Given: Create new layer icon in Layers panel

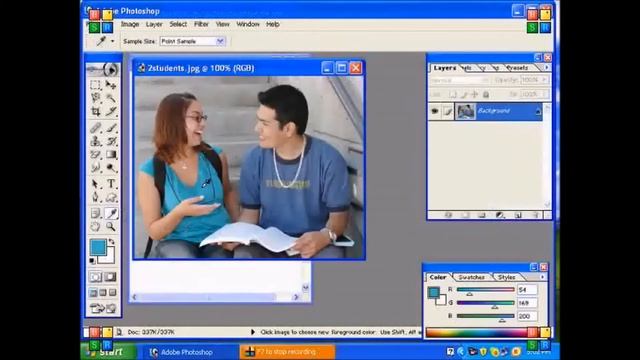Looking at the screenshot, I should click(x=518, y=215).
